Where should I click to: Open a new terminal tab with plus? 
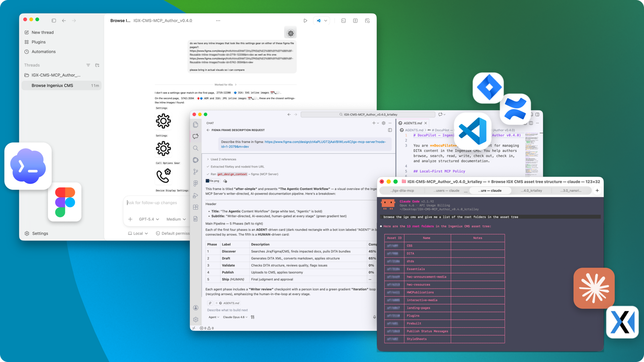(597, 191)
